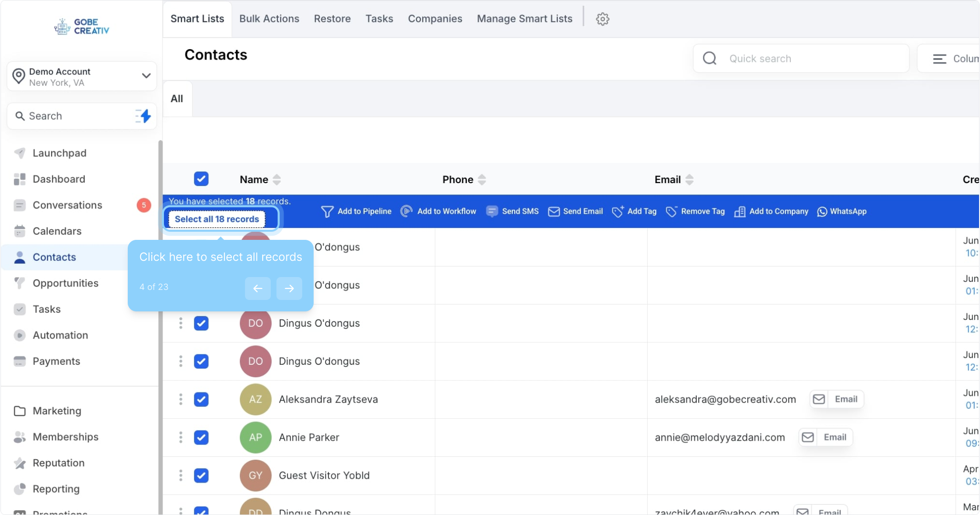
Task: Click the Add to Company building icon
Action: coord(740,212)
